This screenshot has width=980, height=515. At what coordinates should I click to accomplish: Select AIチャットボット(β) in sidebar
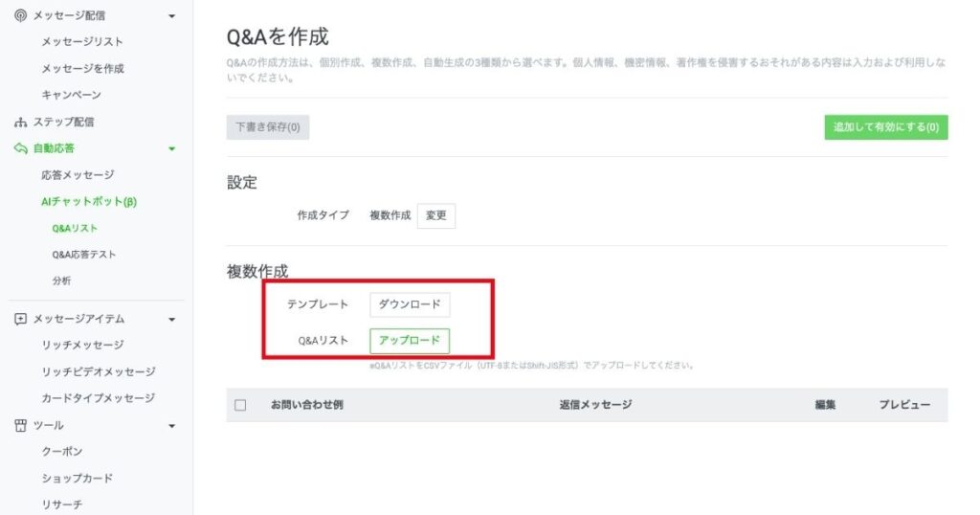tap(90, 202)
